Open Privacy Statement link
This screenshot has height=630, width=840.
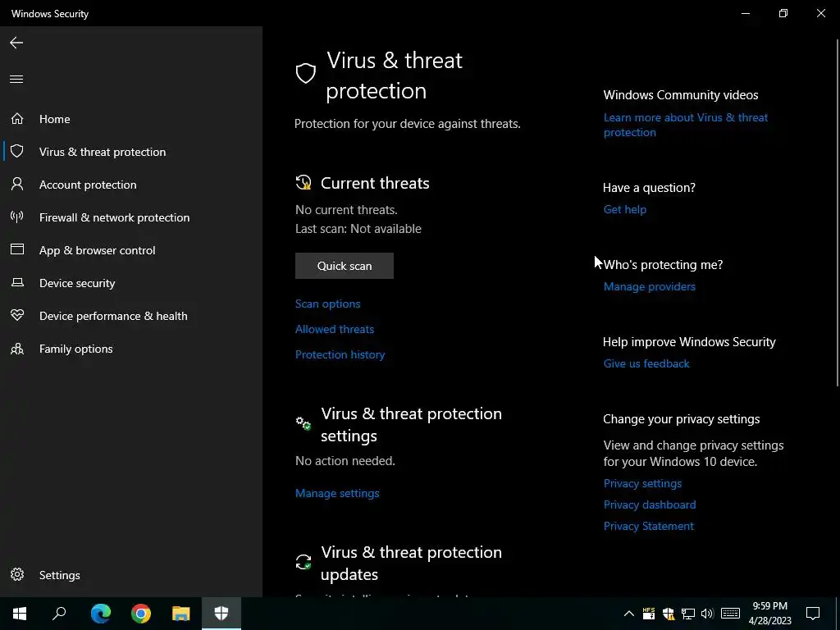[x=649, y=526]
